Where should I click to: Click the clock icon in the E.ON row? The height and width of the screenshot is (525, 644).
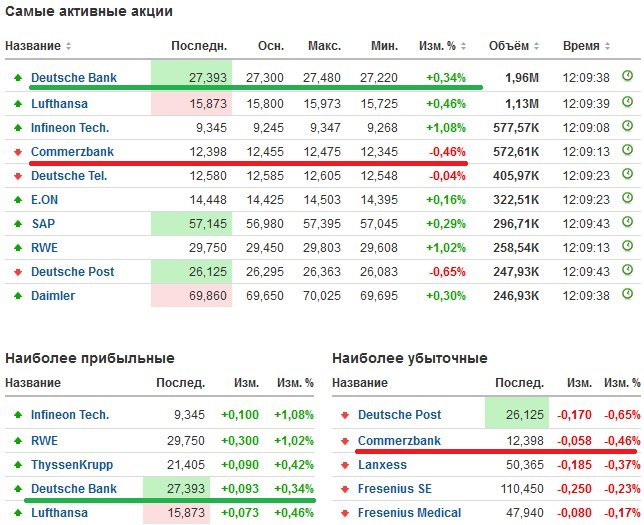click(x=627, y=198)
